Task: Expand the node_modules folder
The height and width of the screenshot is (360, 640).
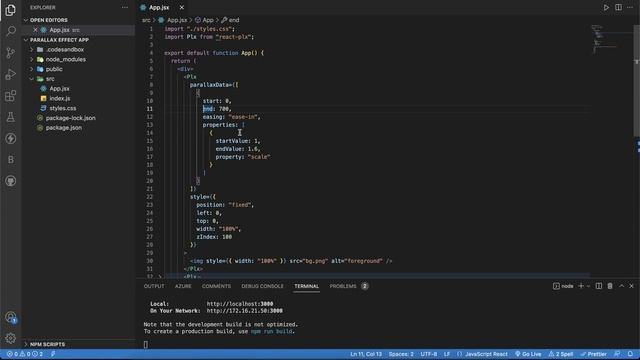Action: click(x=31, y=59)
